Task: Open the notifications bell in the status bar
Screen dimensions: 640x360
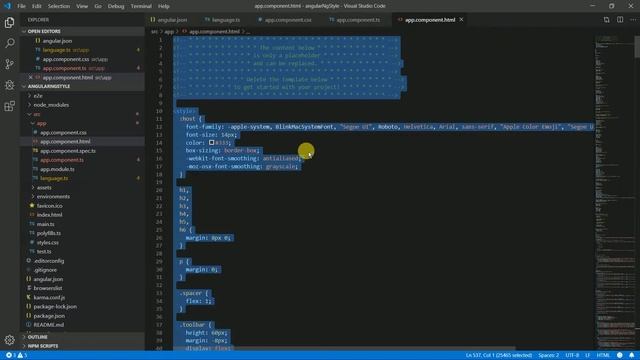Action: tap(631, 355)
